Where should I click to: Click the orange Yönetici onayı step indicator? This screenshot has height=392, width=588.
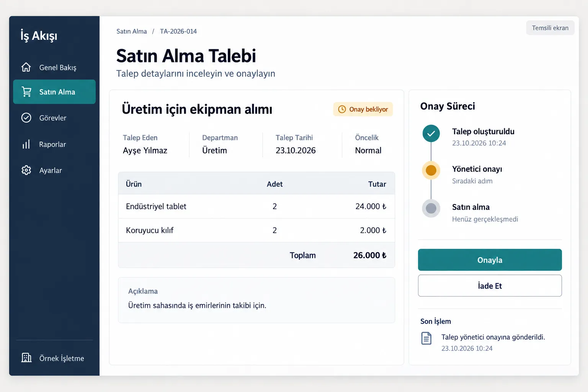tap(431, 170)
